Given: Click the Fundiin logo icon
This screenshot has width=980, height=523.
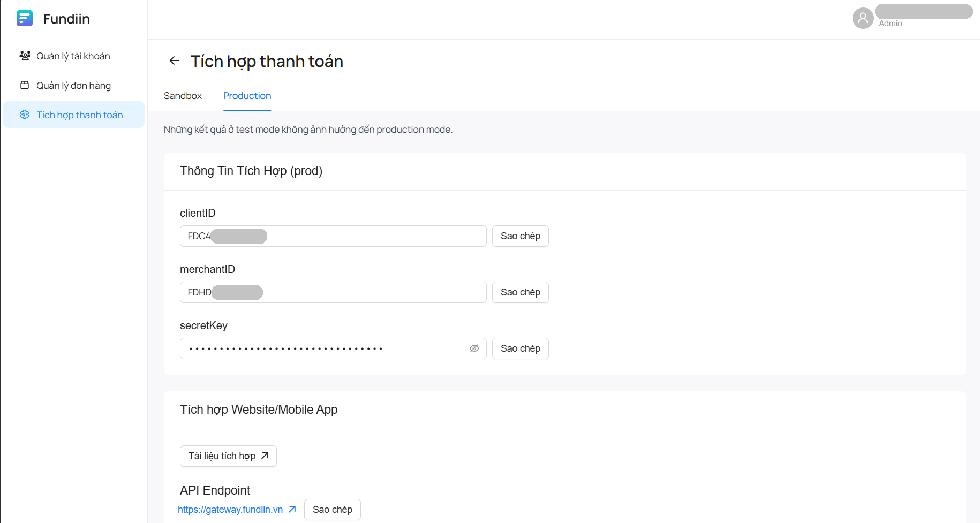Looking at the screenshot, I should tap(25, 19).
